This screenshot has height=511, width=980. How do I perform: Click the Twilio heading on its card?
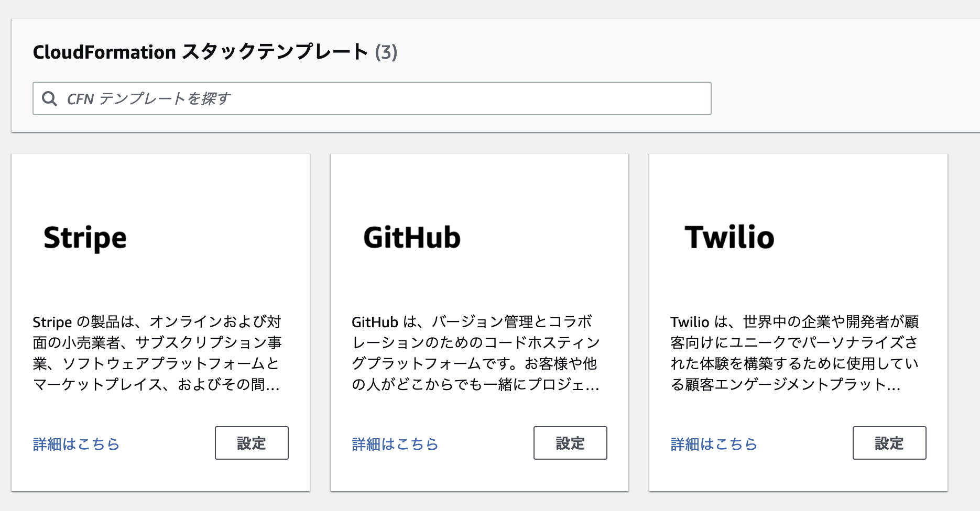(729, 238)
